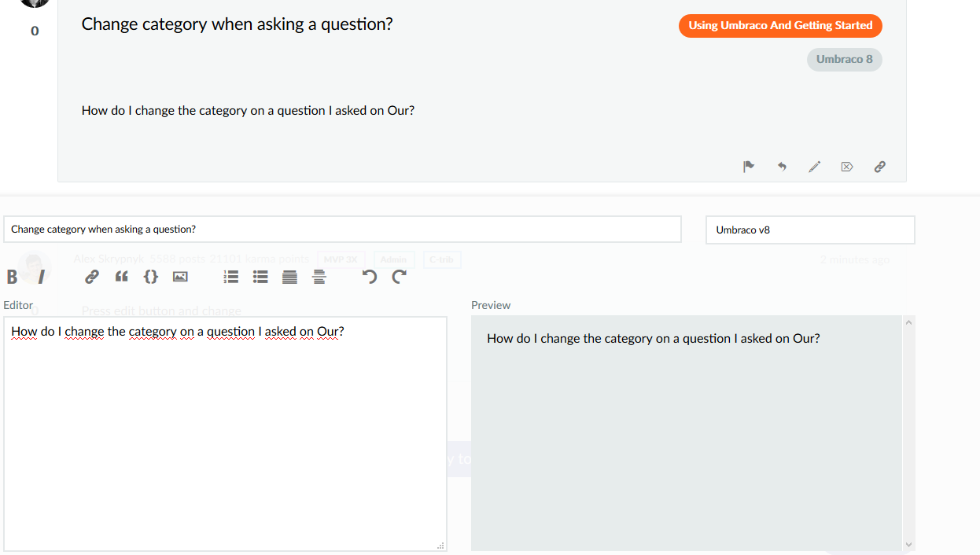The image size is (980, 555).
Task: Delete the post using the X tag icon
Action: pos(847,167)
